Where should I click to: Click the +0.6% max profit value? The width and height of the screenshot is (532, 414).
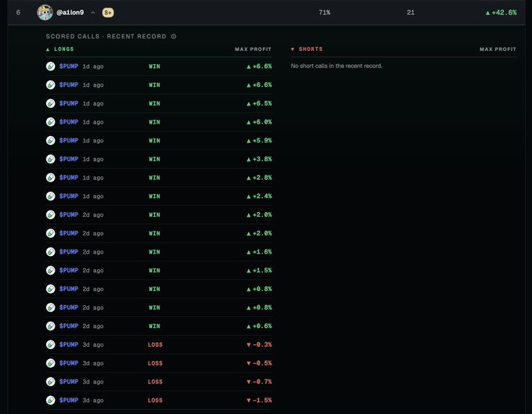259,326
